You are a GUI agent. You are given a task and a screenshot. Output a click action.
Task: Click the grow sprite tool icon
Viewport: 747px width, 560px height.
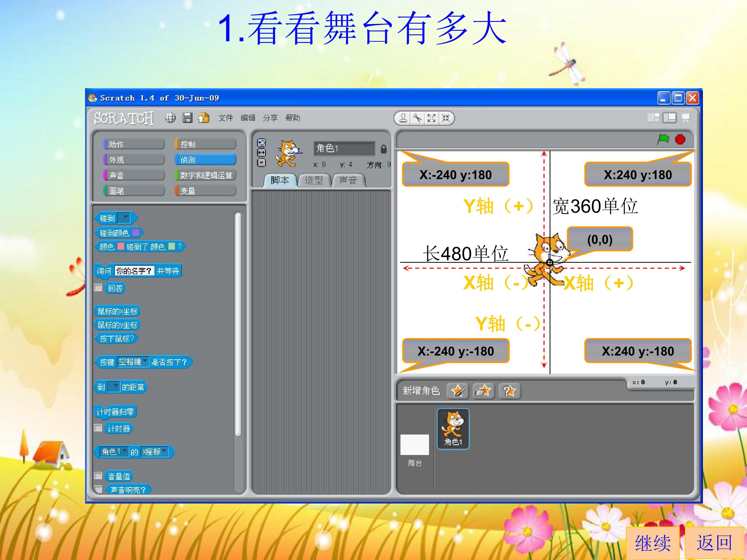pos(432,118)
